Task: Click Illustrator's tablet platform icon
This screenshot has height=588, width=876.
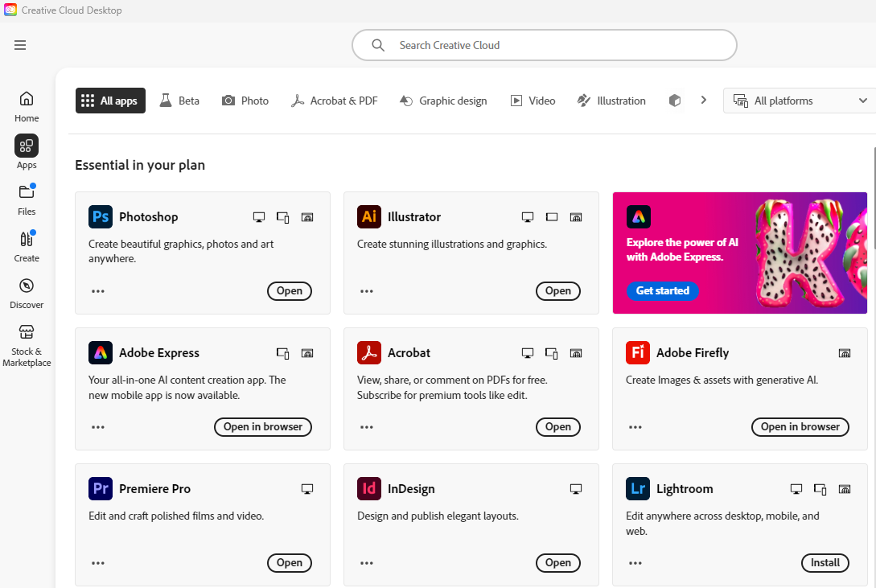Action: pos(552,217)
